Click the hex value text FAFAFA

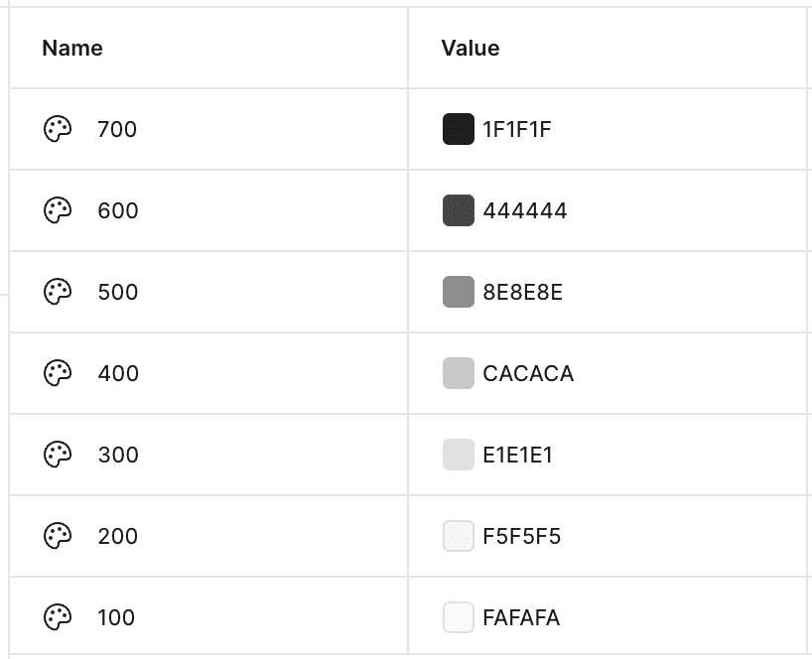coord(521,617)
